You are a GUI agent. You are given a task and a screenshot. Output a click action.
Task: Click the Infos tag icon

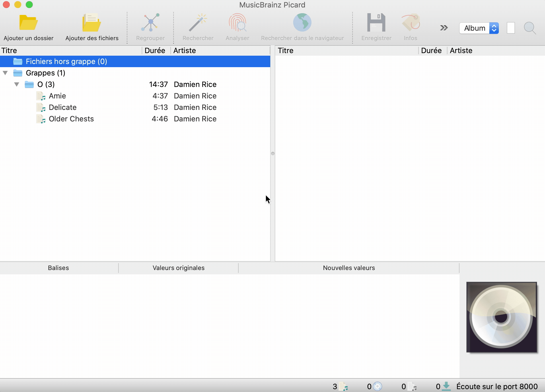pyautogui.click(x=410, y=23)
